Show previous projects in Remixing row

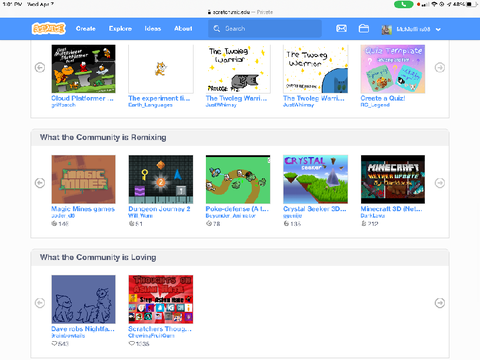(40, 183)
